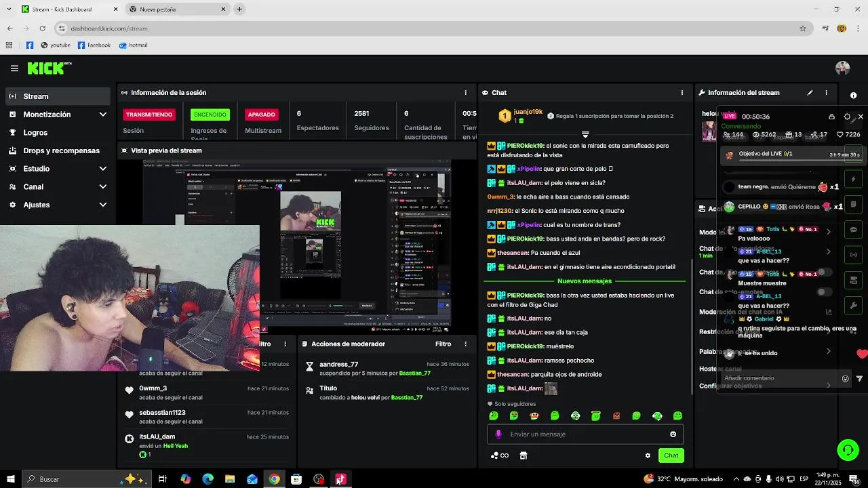
Task: Jump to latest chat with the down arrow
Action: pos(585,134)
